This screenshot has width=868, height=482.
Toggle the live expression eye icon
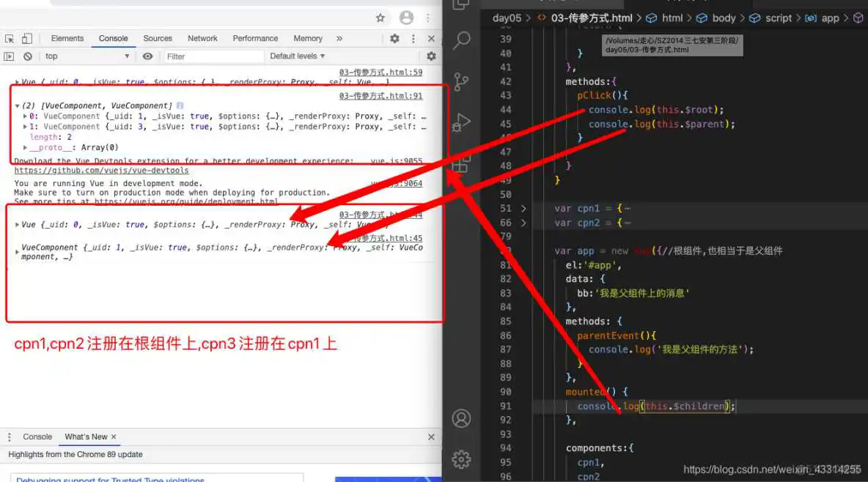click(147, 56)
